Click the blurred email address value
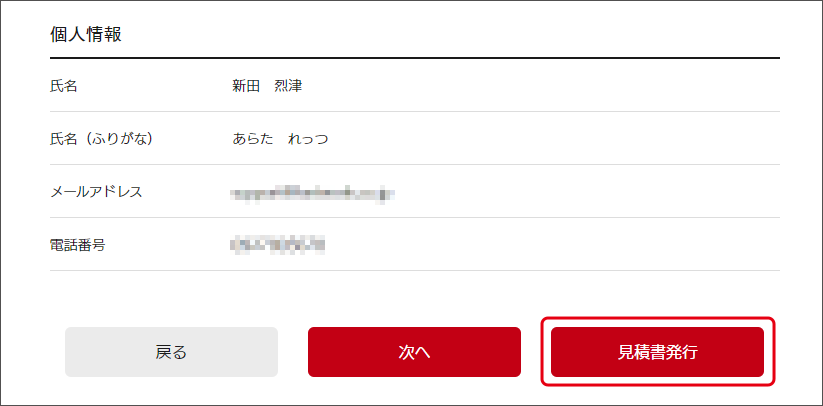This screenshot has height=406, width=823. click(x=312, y=193)
